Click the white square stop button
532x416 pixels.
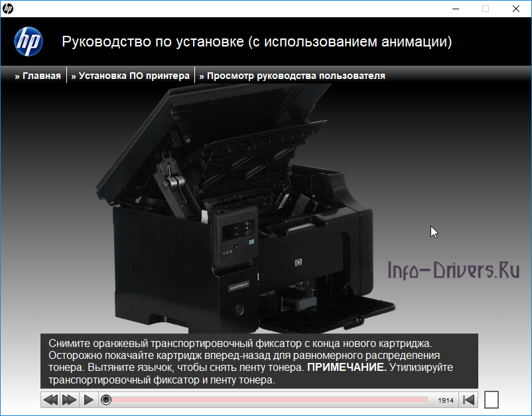[x=492, y=399]
